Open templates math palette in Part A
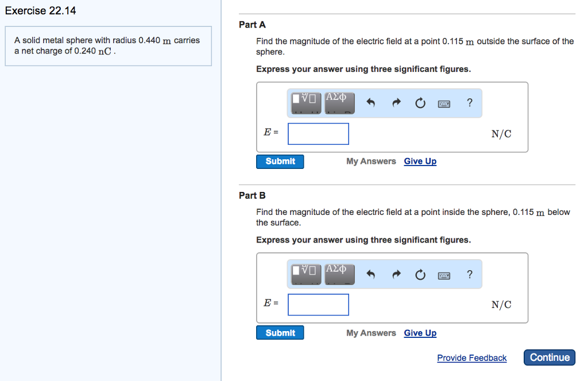The height and width of the screenshot is (381, 588). tap(305, 102)
